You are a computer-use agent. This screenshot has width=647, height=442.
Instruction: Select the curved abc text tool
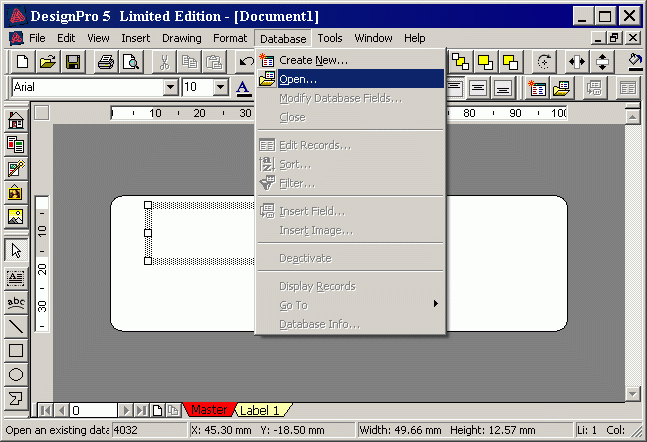tap(16, 303)
